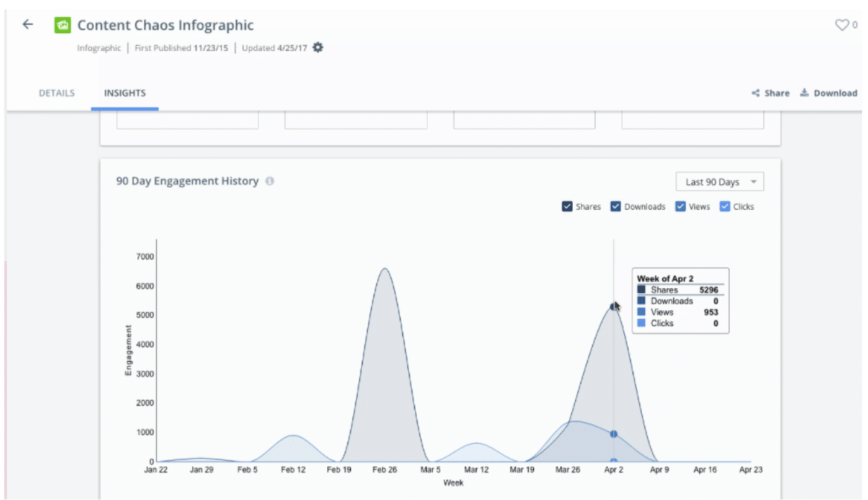Toggle the Views checkbox off
This screenshot has width=868, height=500.
click(682, 206)
